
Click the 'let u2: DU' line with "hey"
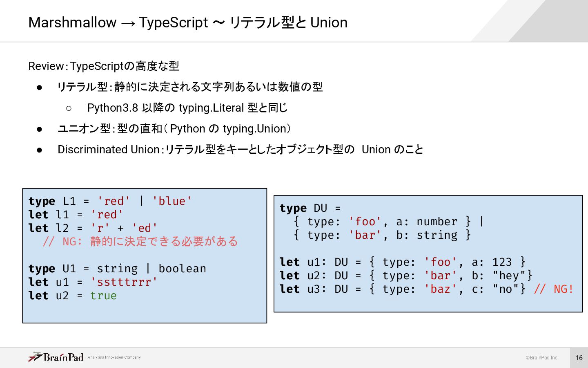pyautogui.click(x=406, y=276)
